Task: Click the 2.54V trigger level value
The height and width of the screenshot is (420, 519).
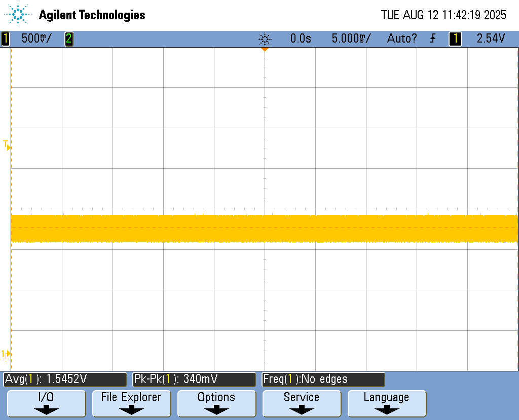Action: coord(491,39)
